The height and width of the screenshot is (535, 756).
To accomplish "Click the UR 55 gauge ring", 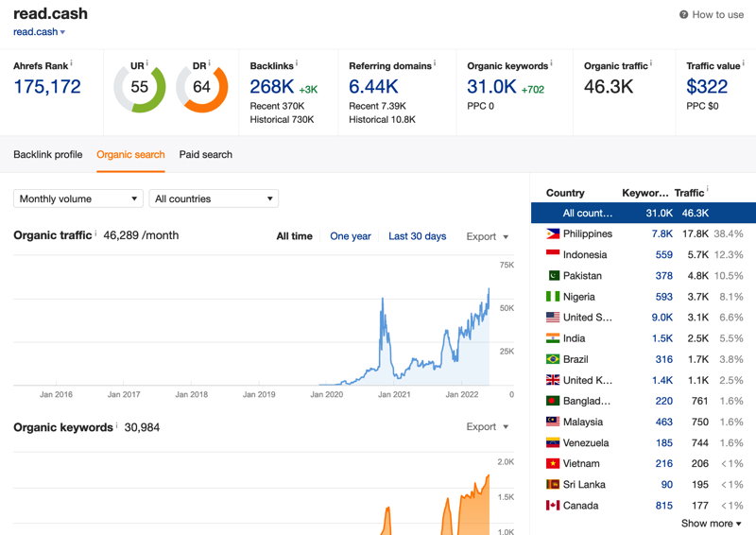I will click(x=139, y=87).
